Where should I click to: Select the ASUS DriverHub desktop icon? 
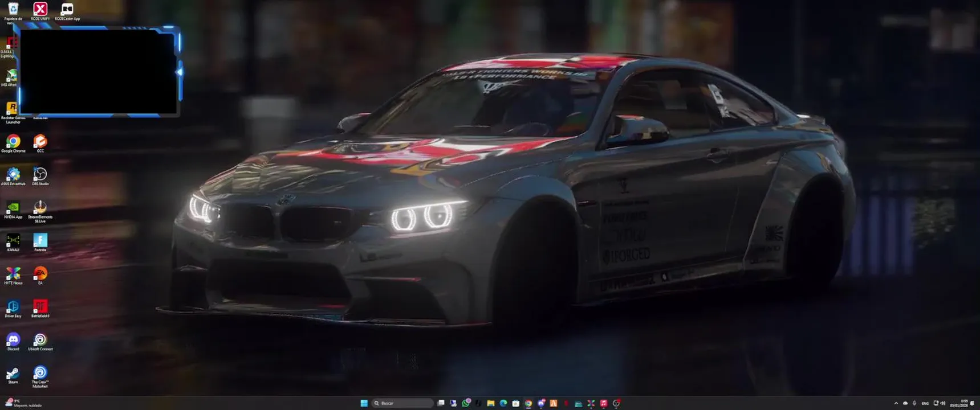pos(13,176)
